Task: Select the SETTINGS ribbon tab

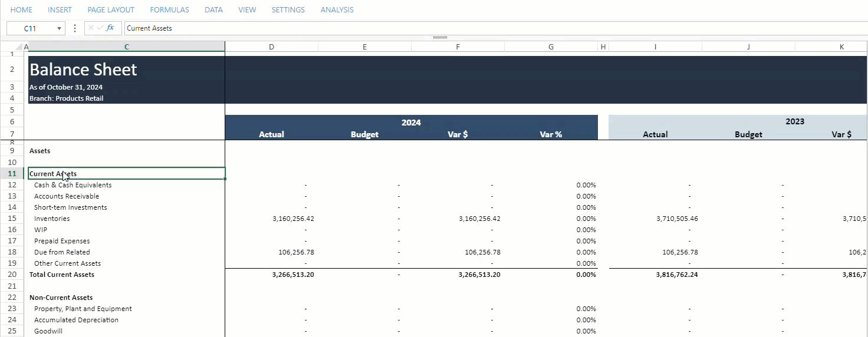Action: (288, 10)
